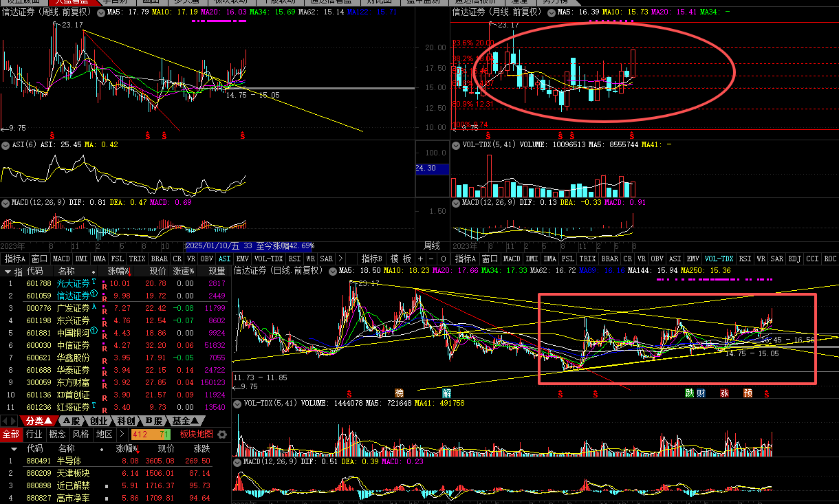Open daily chart MACD indicator dropdown icon
The width and height of the screenshot is (839, 504).
click(238, 461)
